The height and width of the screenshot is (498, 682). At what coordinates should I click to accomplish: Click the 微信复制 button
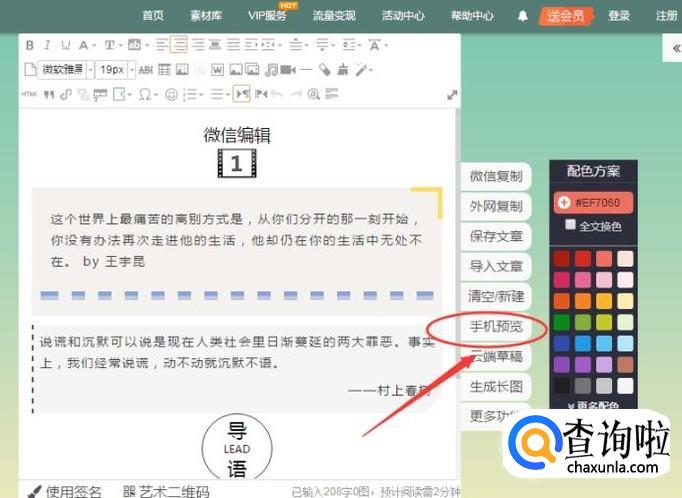click(x=496, y=176)
